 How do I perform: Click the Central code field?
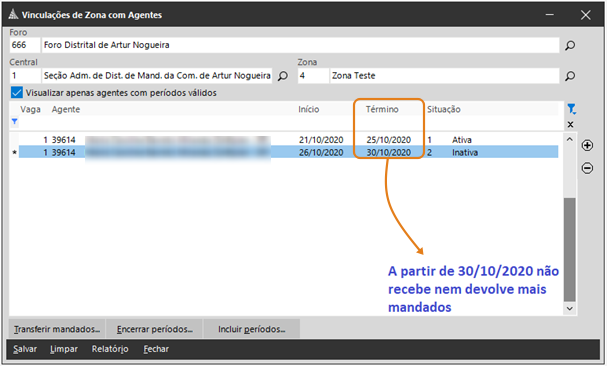[25, 76]
